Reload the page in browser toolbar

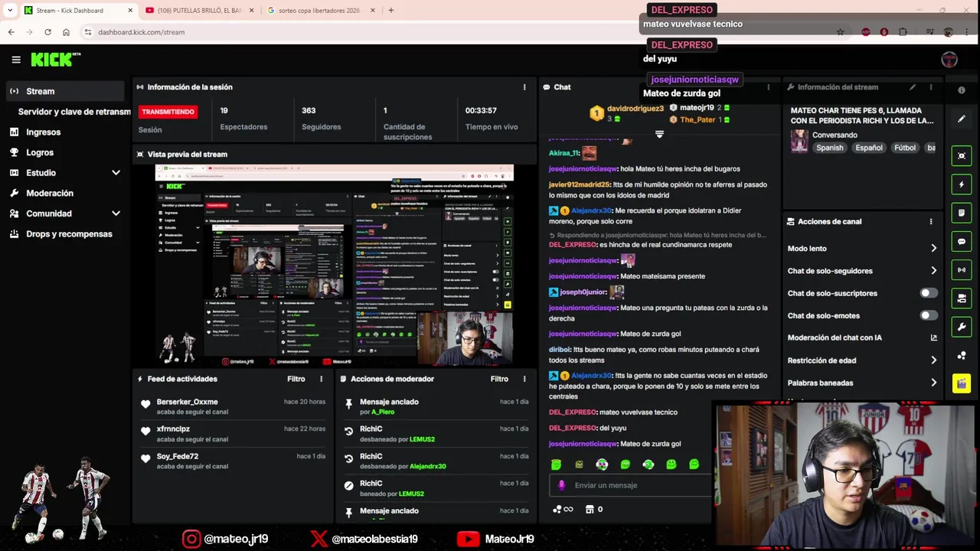pos(47,32)
